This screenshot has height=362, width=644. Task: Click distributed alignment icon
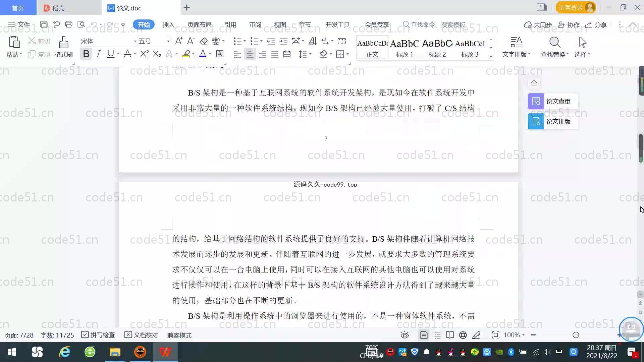tap(287, 54)
